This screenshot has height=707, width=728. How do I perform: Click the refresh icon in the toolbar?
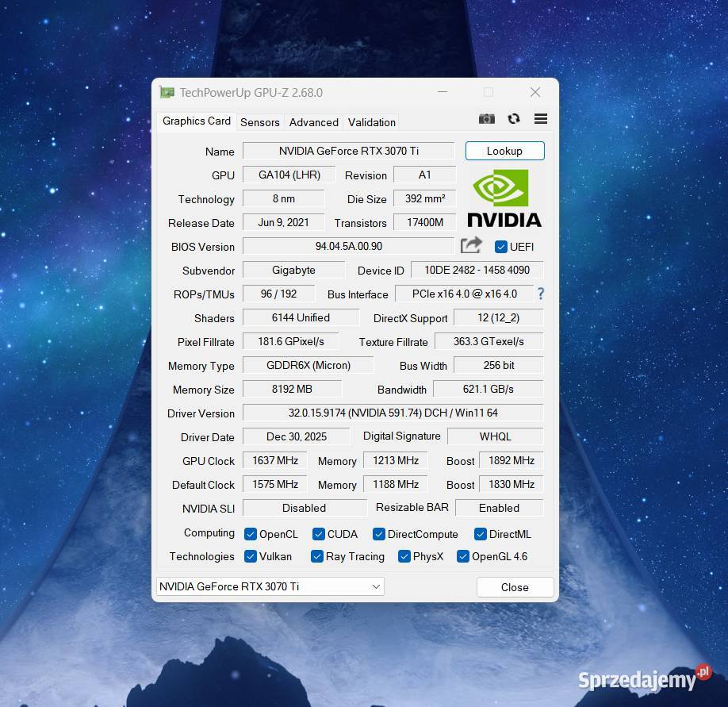(x=514, y=118)
